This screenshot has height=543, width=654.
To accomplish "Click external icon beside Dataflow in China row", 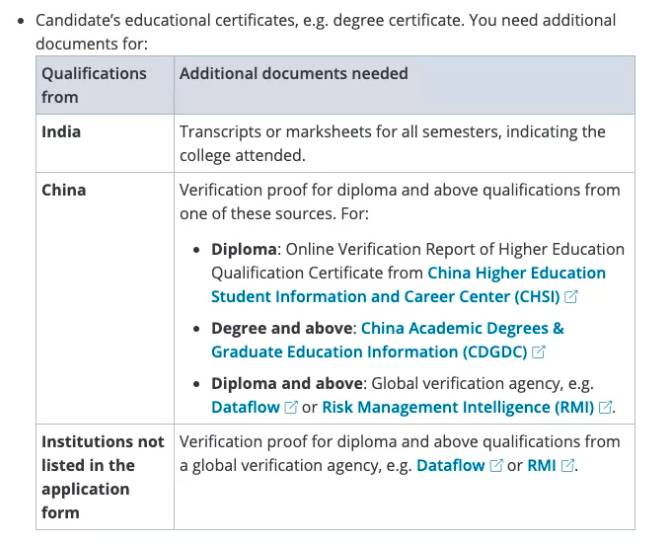I will (291, 408).
